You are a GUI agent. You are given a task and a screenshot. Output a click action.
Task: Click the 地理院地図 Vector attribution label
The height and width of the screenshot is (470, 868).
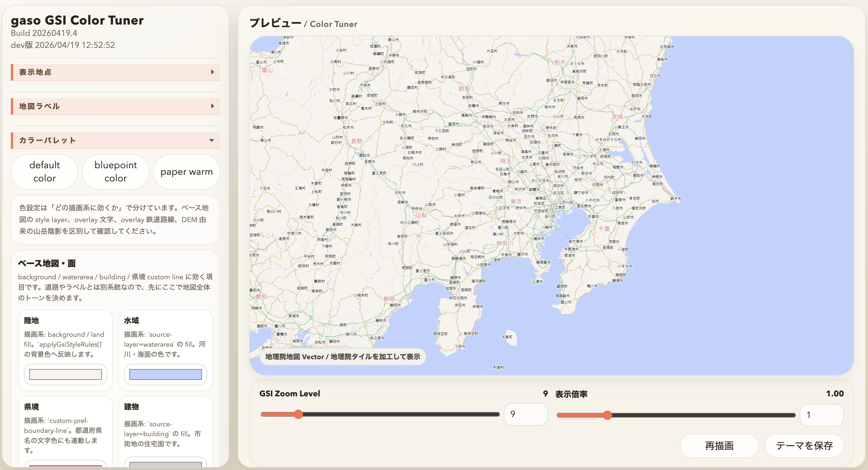click(x=342, y=357)
